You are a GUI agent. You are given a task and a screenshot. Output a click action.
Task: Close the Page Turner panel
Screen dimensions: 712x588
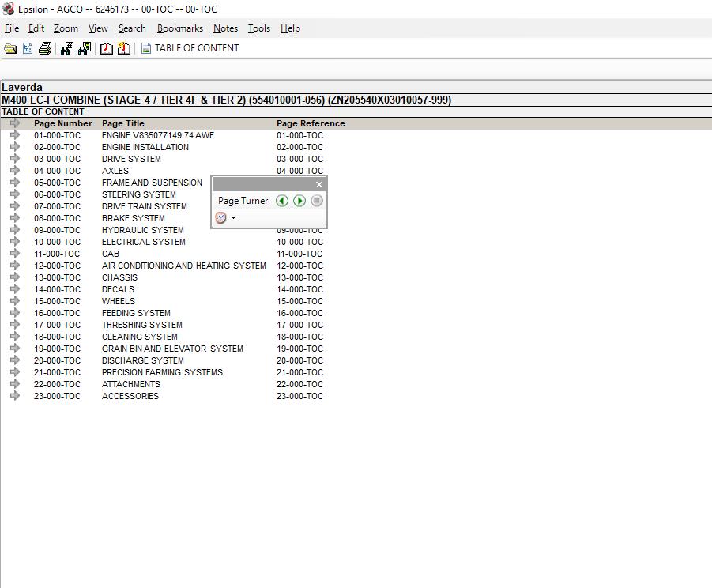[319, 184]
